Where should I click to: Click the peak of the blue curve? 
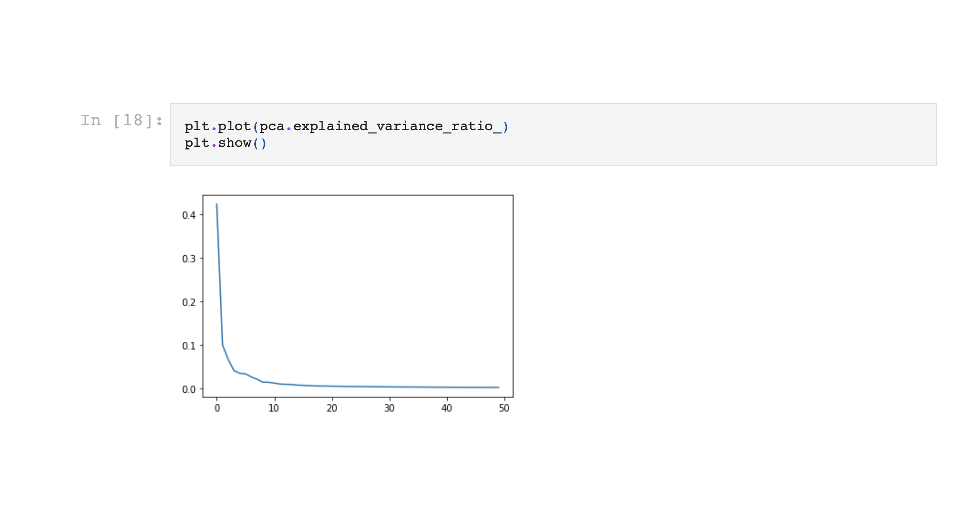(217, 205)
